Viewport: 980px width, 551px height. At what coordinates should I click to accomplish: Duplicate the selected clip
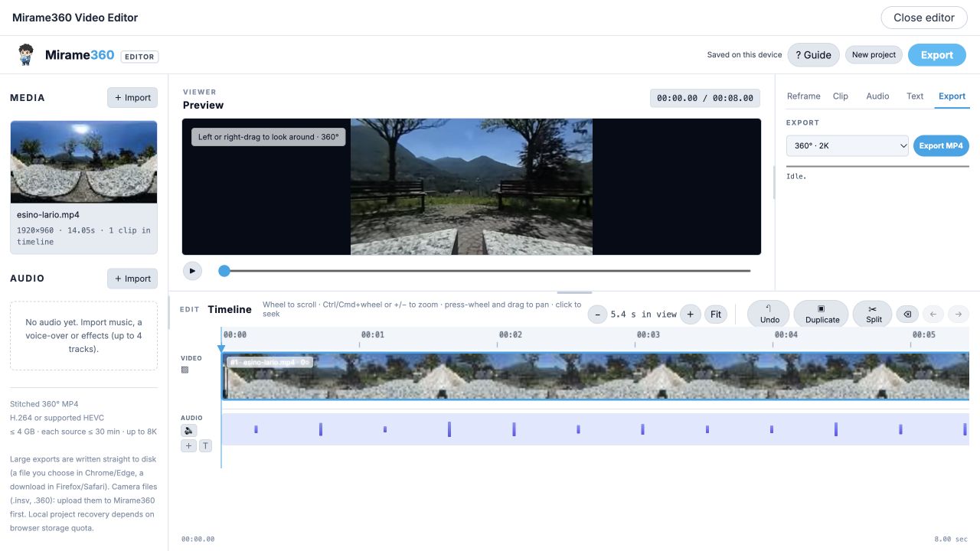[x=822, y=314]
